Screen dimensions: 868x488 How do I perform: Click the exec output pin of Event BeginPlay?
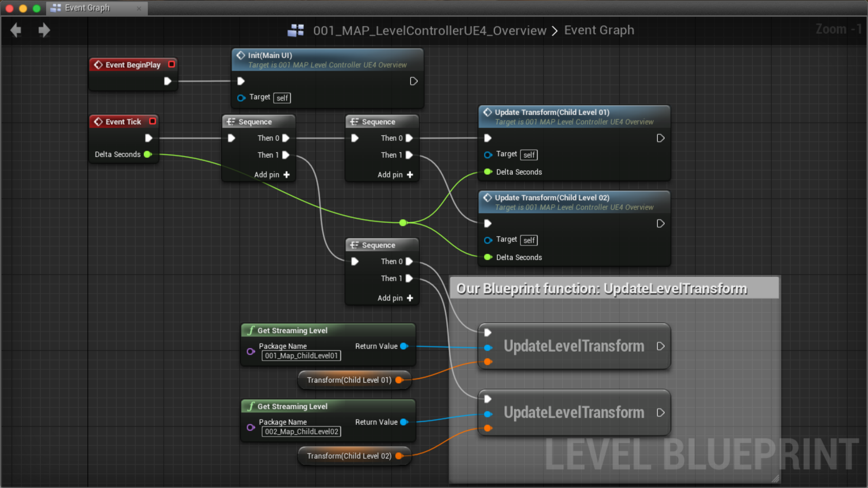click(168, 81)
